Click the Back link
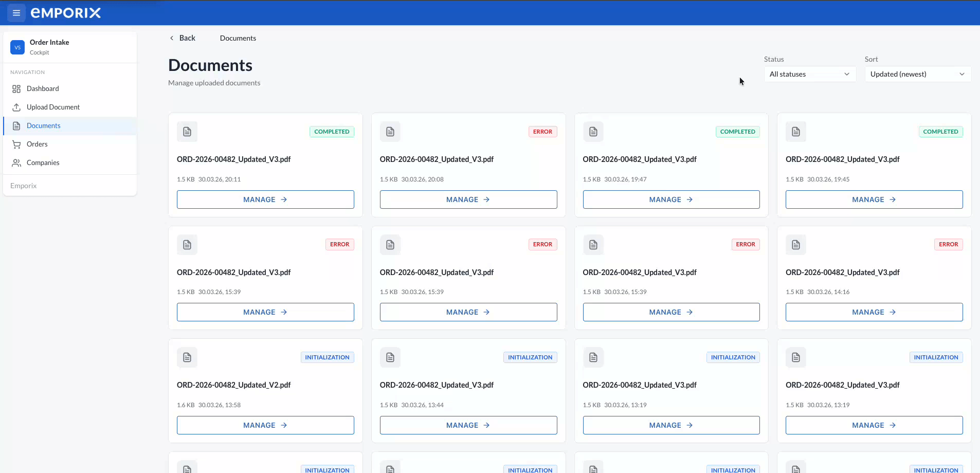The height and width of the screenshot is (473, 980). [183, 38]
